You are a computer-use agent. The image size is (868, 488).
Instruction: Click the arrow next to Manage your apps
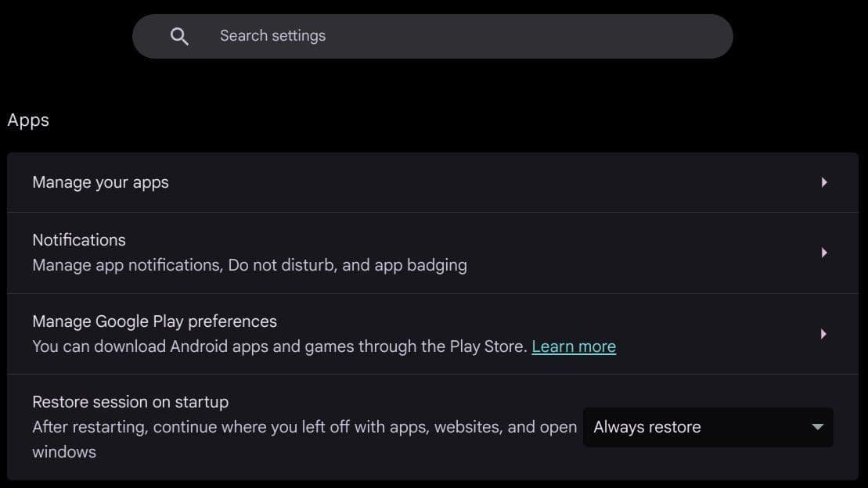coord(824,181)
